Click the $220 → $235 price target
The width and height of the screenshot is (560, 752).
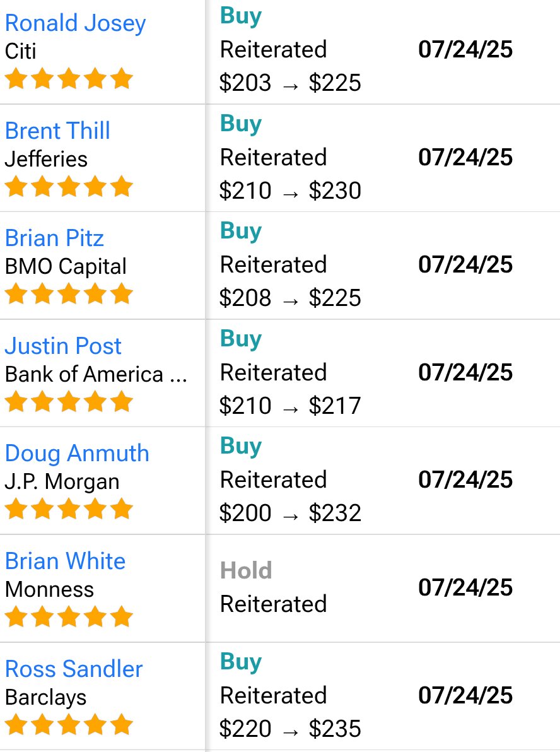(x=290, y=729)
